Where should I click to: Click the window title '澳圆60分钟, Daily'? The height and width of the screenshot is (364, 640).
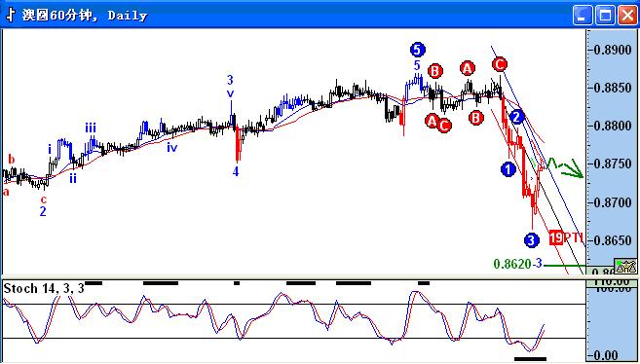coord(85,16)
